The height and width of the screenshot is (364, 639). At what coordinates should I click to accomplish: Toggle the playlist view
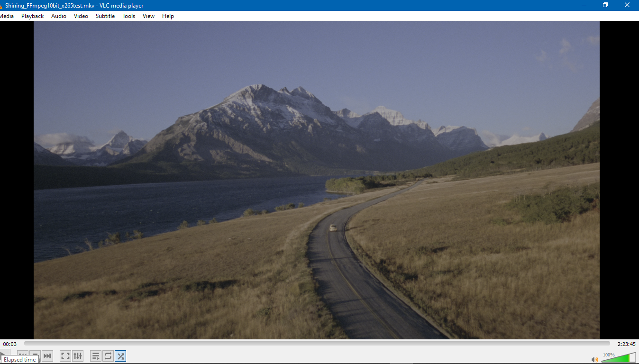tap(96, 356)
